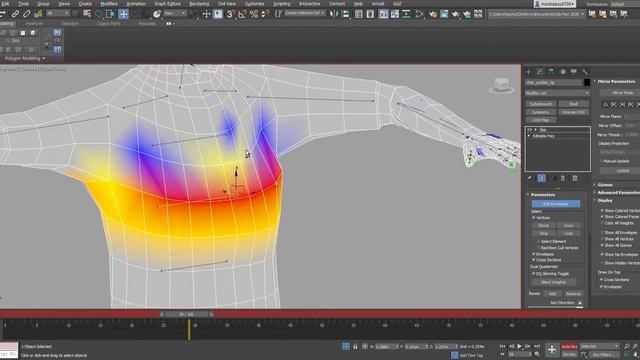This screenshot has width=640, height=360.
Task: Click the Edit Envelopes button
Action: click(556, 204)
